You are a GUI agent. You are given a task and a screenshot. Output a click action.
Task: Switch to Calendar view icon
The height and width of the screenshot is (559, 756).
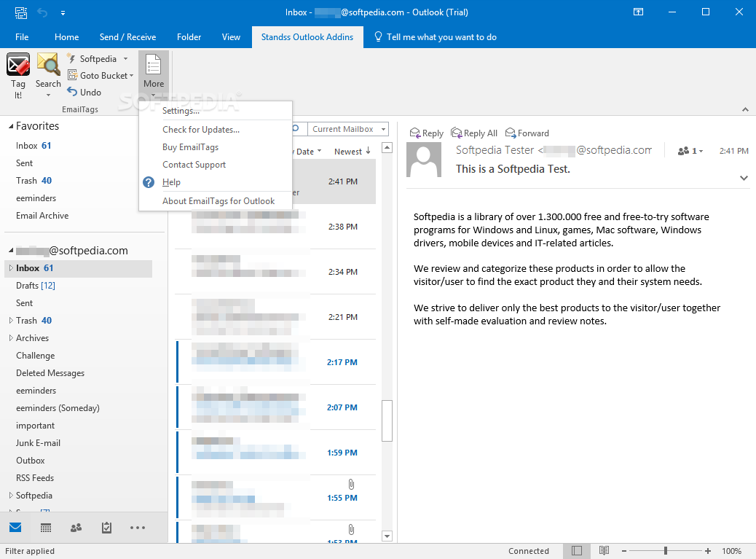point(46,528)
